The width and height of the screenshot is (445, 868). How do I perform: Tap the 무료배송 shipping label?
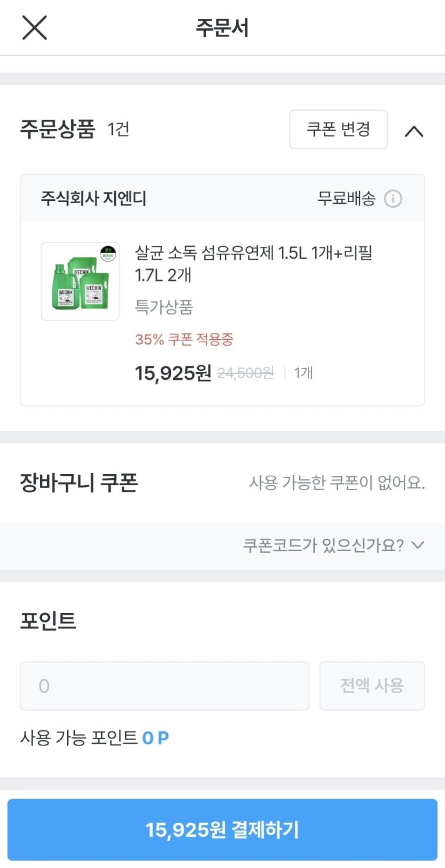click(x=346, y=199)
